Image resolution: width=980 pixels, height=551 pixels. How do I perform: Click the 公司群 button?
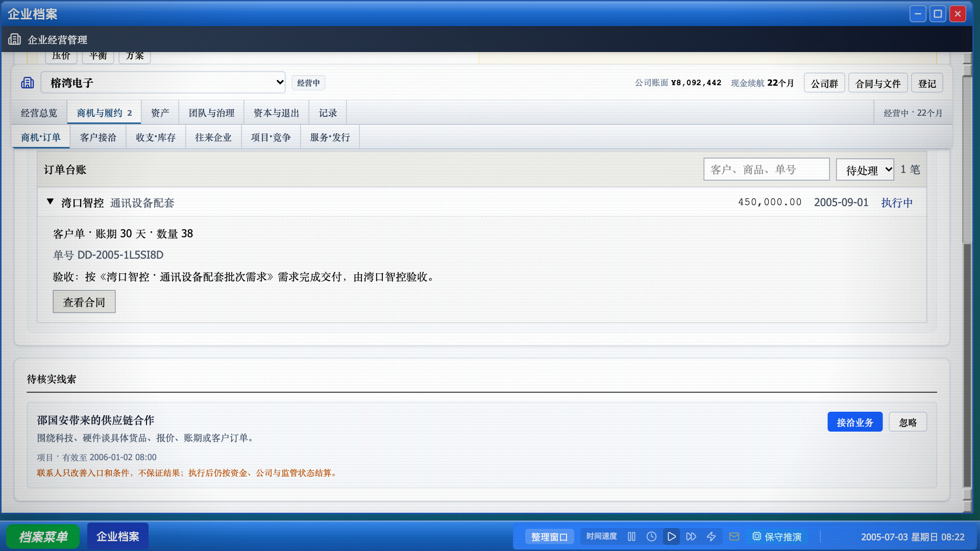pos(824,83)
